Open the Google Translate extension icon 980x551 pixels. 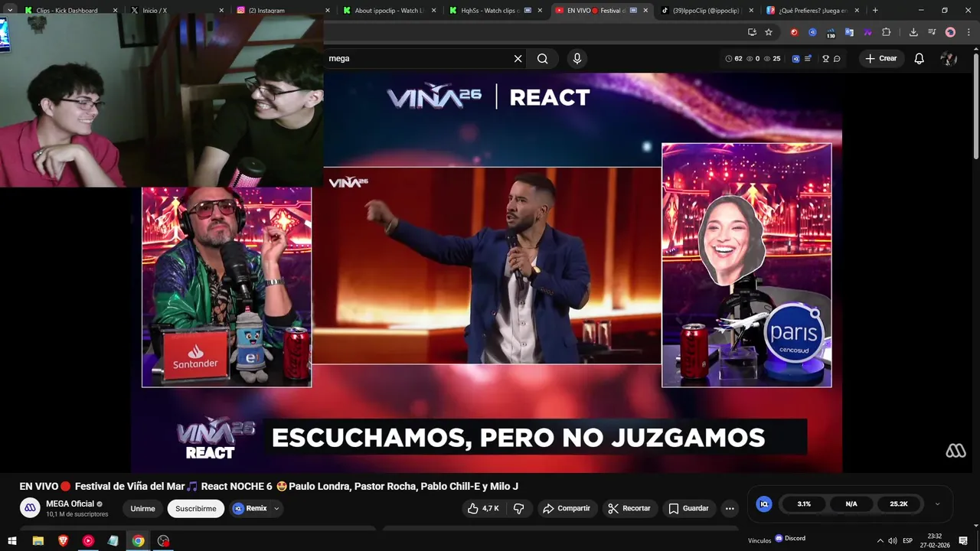[x=849, y=32]
